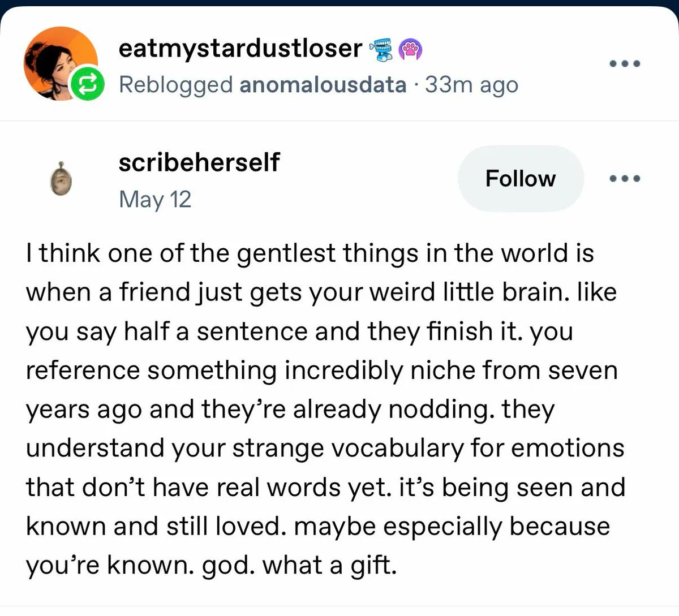Open scribeherself post's three-dot menu

tap(625, 179)
